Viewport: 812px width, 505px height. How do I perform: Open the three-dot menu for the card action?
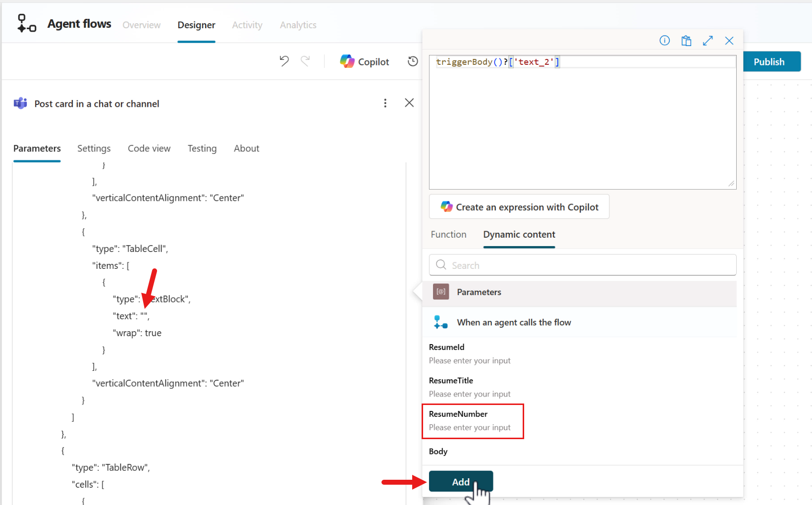385,103
